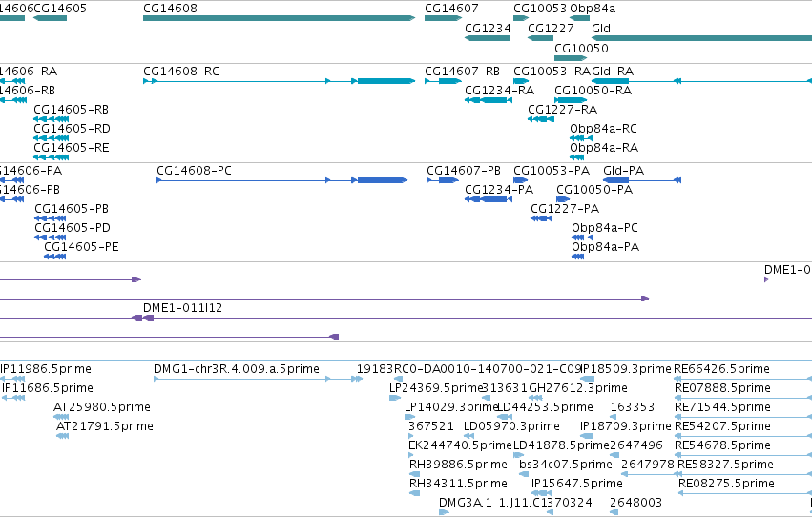Select the DMG1-chr3R.4.009.a.5prime label
The width and height of the screenshot is (812, 517).
pyautogui.click(x=237, y=369)
